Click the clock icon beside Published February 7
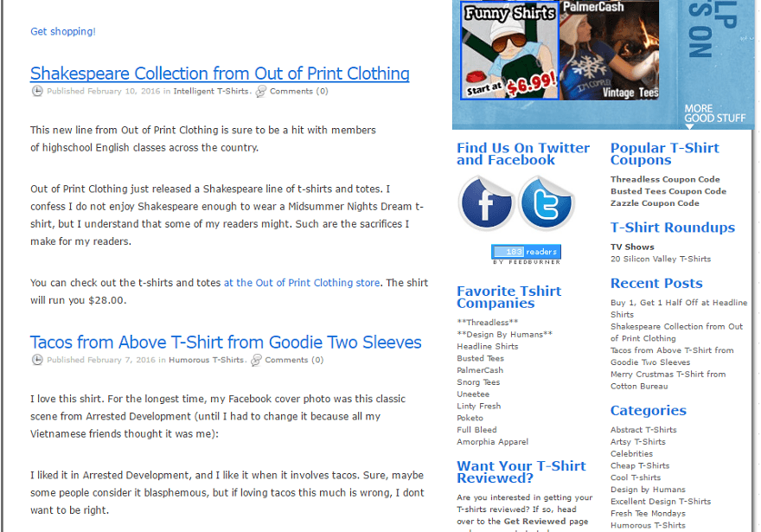761x532 pixels. coord(37,360)
